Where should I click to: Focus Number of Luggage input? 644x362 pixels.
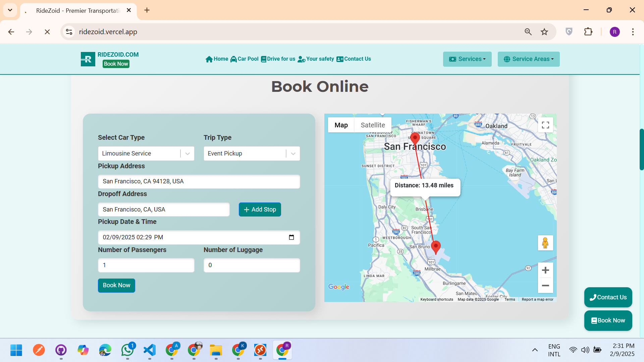pyautogui.click(x=252, y=265)
